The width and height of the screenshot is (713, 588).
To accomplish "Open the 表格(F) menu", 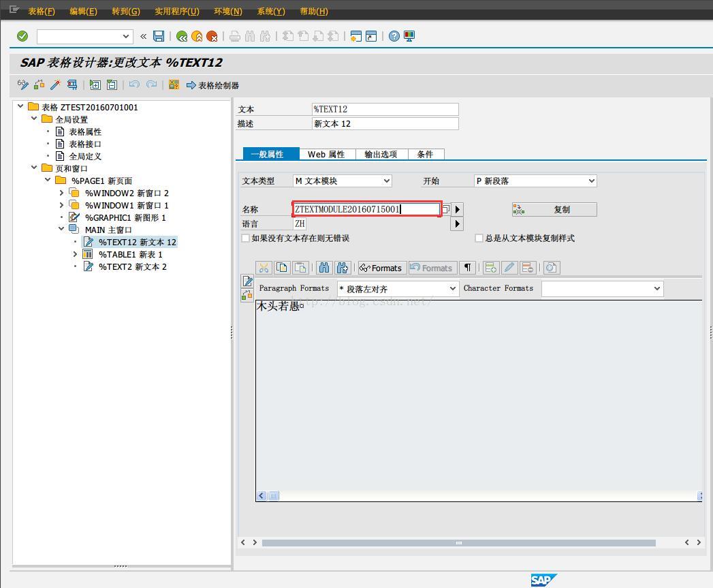I will pyautogui.click(x=42, y=12).
